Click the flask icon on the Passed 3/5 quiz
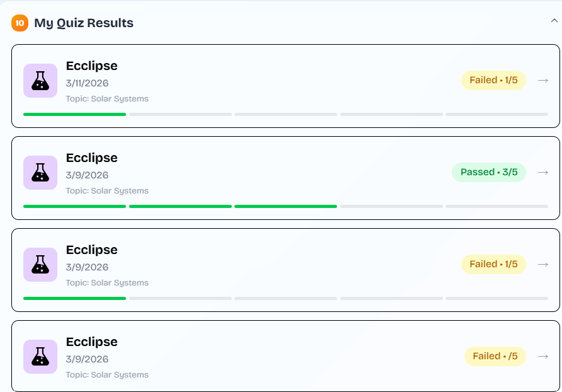562x392 pixels. [x=40, y=173]
